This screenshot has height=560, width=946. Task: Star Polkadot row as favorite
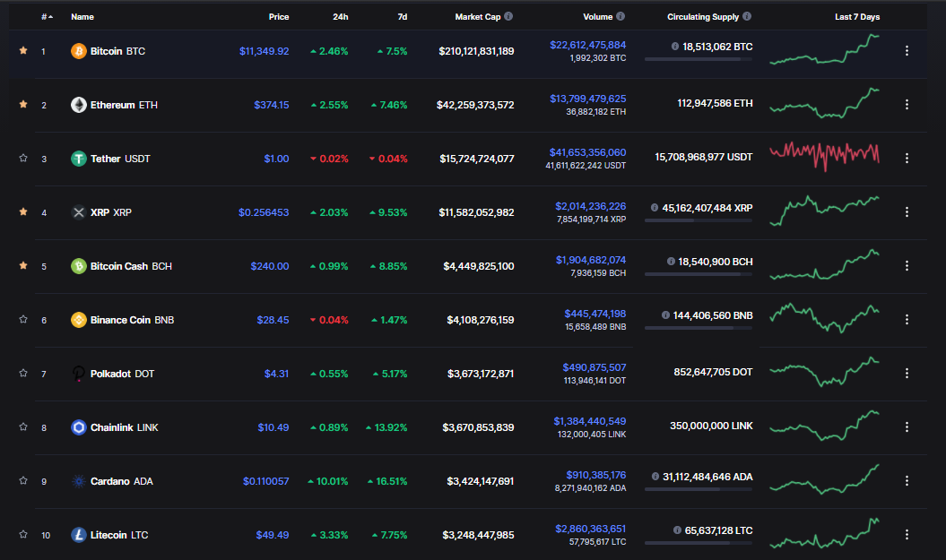click(23, 373)
